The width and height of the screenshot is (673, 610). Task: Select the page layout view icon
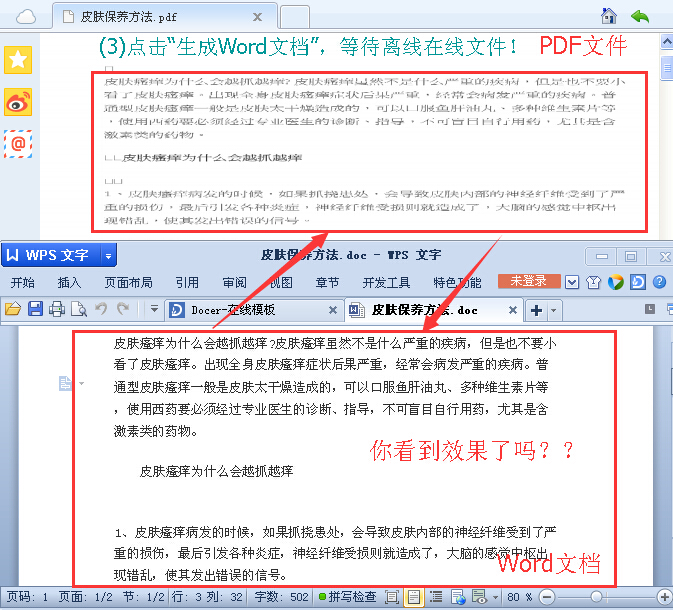point(414,597)
